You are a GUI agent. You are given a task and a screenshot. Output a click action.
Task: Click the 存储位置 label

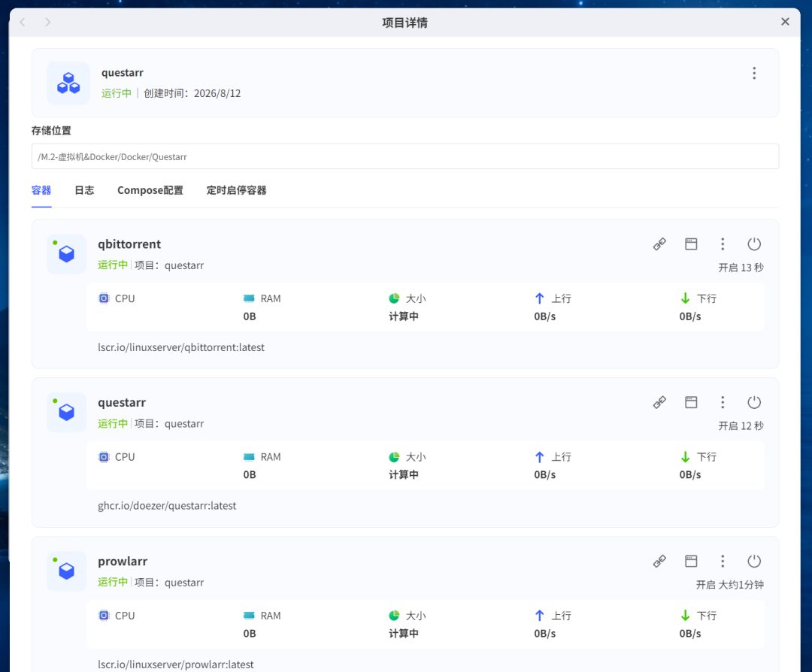pyautogui.click(x=51, y=131)
